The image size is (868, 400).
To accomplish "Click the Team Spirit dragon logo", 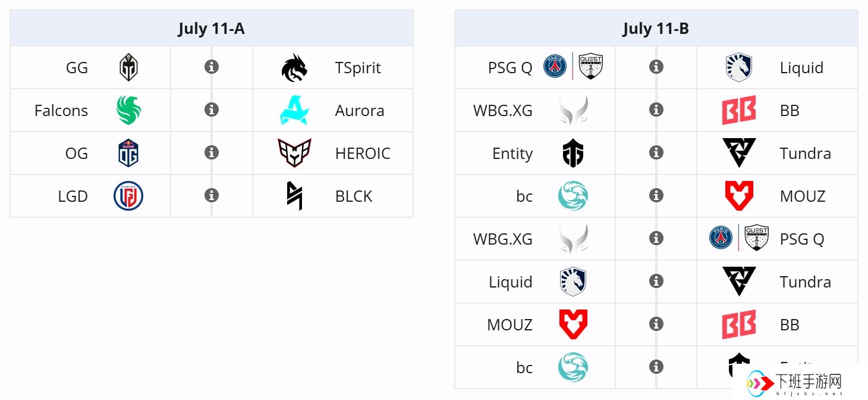I will point(294,67).
